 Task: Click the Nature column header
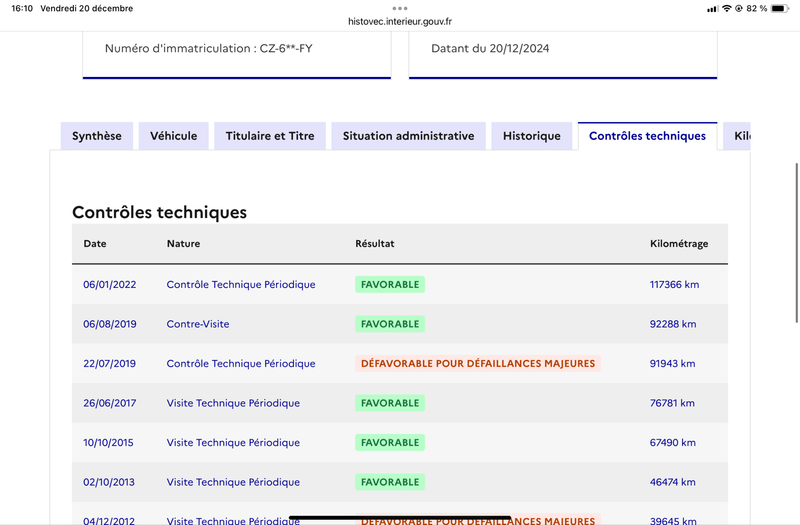(x=183, y=243)
